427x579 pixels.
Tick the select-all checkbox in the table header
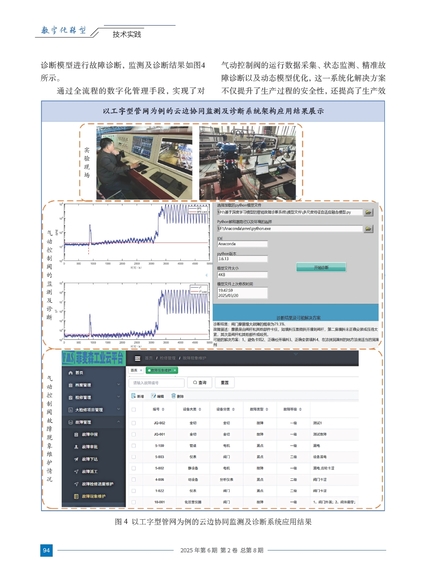click(134, 410)
